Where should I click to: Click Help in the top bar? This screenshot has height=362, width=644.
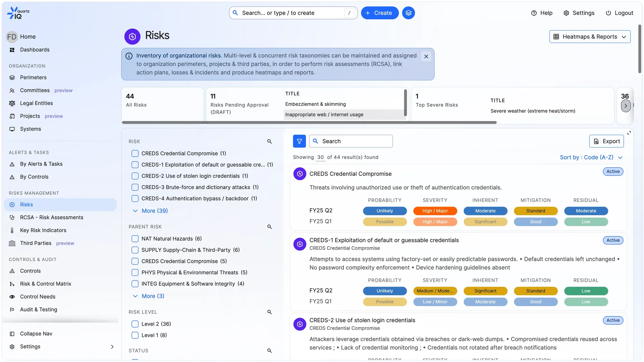pyautogui.click(x=542, y=13)
